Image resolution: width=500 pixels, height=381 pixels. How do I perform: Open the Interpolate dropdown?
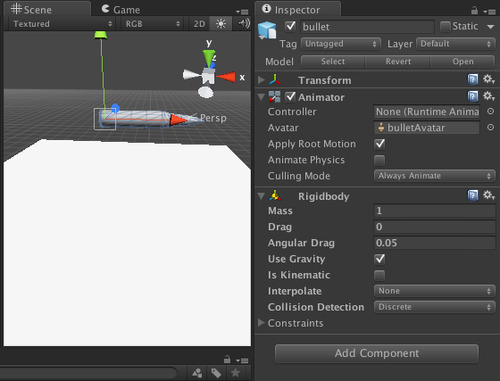434,291
